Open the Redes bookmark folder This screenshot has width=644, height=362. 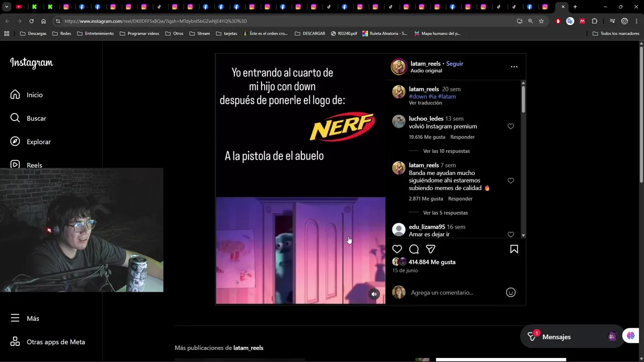click(61, 34)
